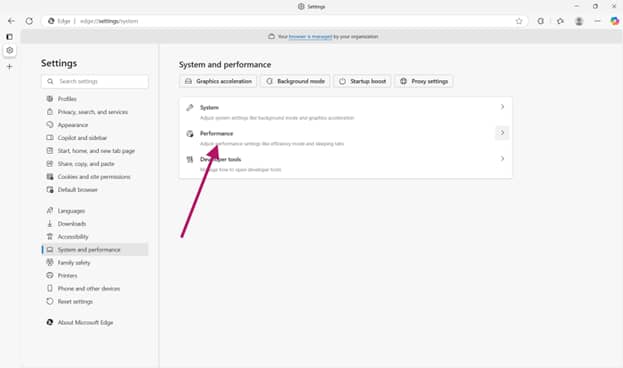Expand the System row chevron
Viewport: 623px width, 368px height.
pyautogui.click(x=502, y=107)
